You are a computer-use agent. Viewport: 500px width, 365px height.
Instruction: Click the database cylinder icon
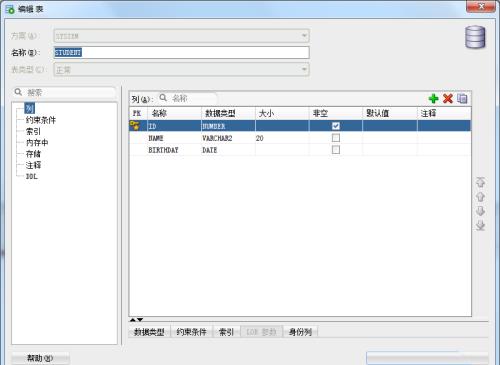(475, 37)
